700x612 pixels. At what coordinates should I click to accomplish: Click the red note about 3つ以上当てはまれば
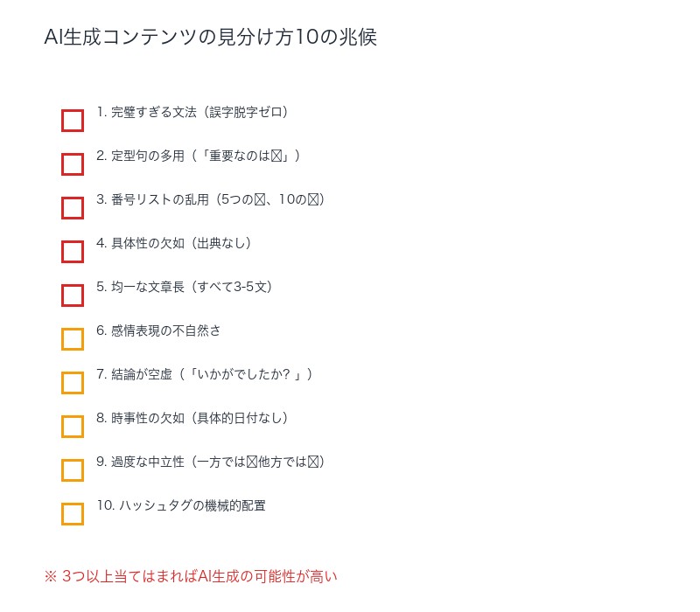pyautogui.click(x=191, y=576)
